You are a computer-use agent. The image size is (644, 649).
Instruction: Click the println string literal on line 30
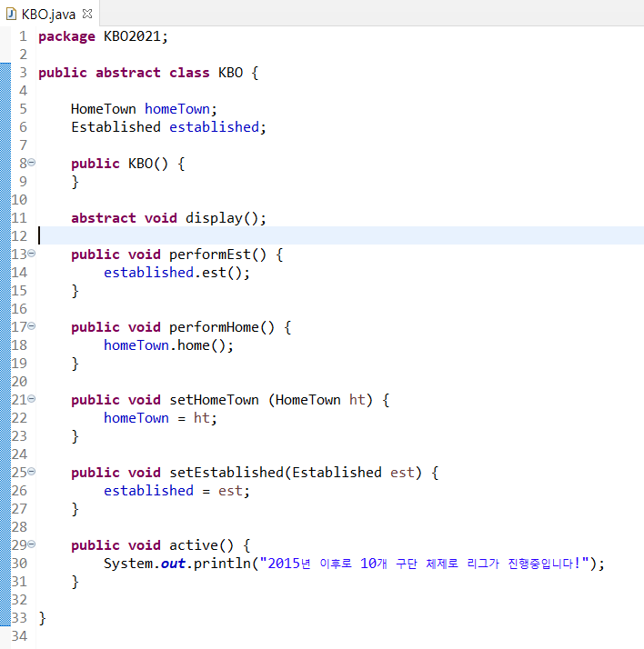(424, 564)
